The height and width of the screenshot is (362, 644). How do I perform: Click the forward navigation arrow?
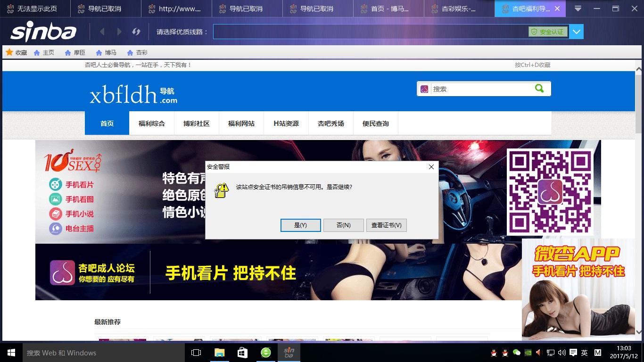click(x=119, y=32)
